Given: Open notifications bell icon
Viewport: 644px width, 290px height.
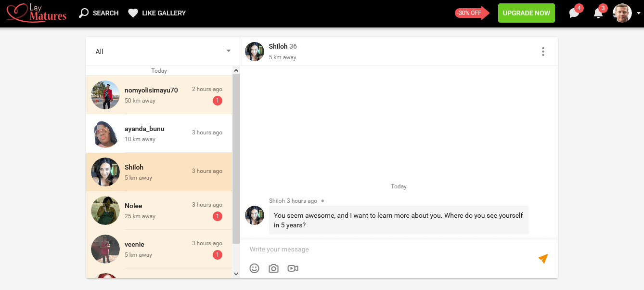Looking at the screenshot, I should click(598, 13).
